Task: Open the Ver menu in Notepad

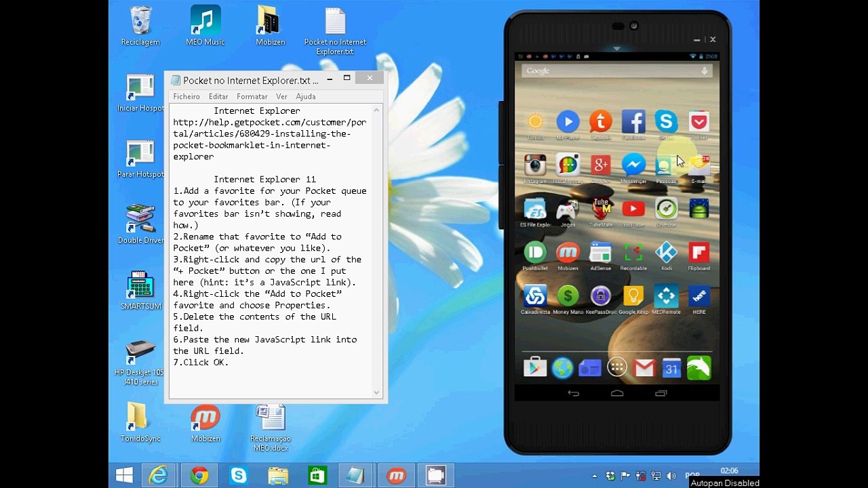Action: coord(281,96)
